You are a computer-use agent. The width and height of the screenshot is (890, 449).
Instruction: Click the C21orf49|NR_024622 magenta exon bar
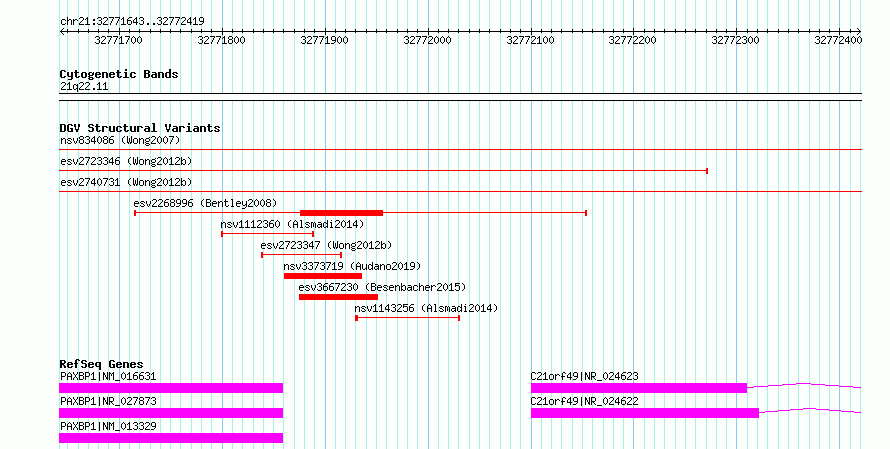click(x=645, y=413)
